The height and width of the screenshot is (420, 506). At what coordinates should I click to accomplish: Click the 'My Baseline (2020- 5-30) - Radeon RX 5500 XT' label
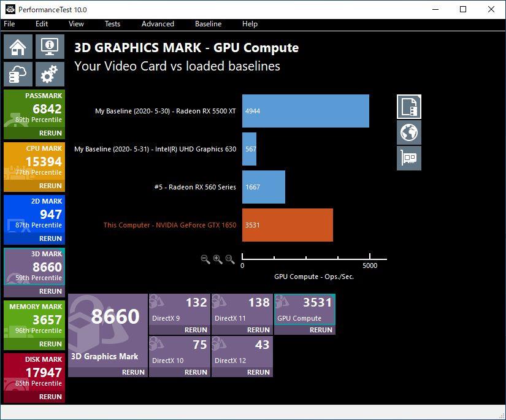pos(165,111)
